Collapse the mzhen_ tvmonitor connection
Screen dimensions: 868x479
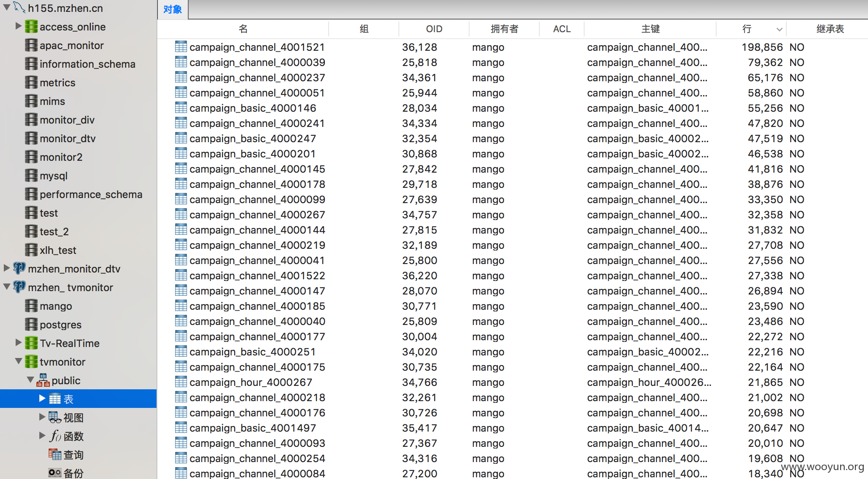[x=7, y=287]
